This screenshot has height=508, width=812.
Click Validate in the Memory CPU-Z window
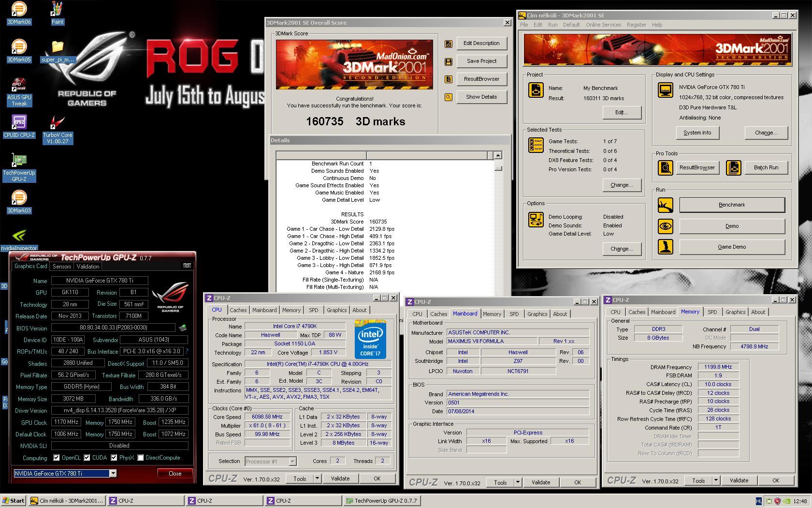[739, 480]
